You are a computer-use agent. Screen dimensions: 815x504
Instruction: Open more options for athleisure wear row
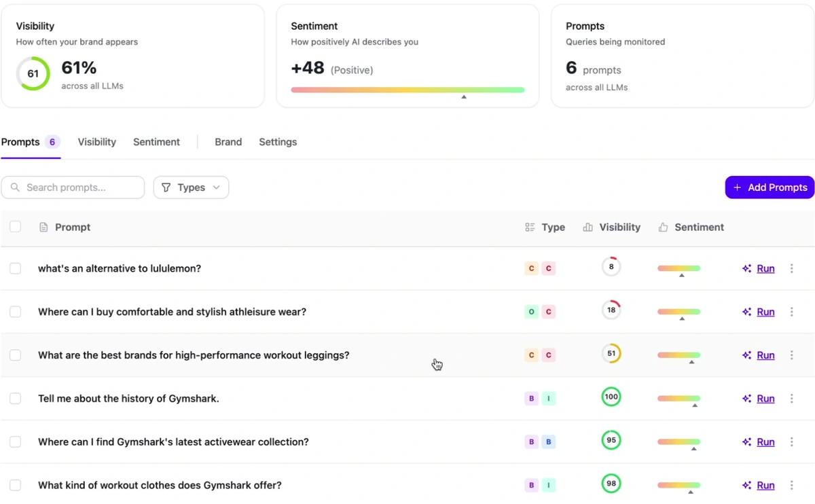[791, 312]
